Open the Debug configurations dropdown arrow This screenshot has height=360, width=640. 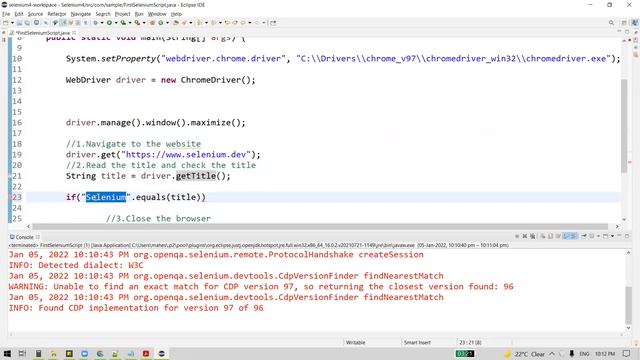[102, 23]
